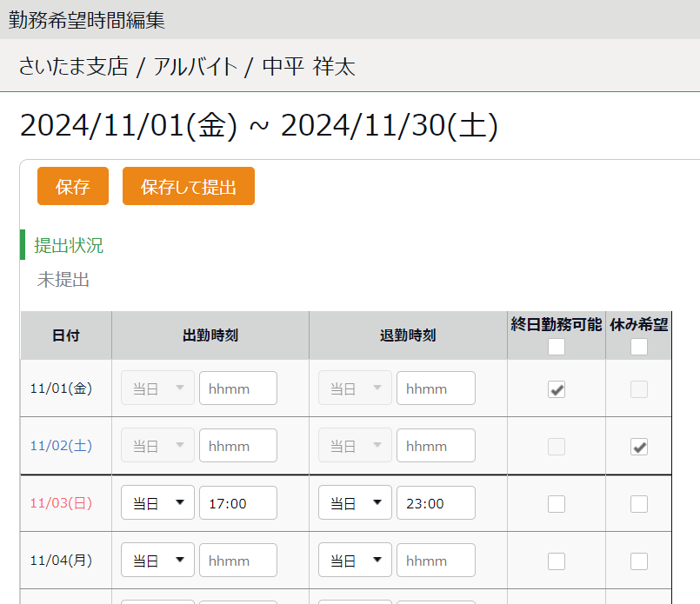Viewport: 700px width, 604px height.
Task: Click 出勤時刻 hhmm field for 11/04(月)
Action: point(238,561)
